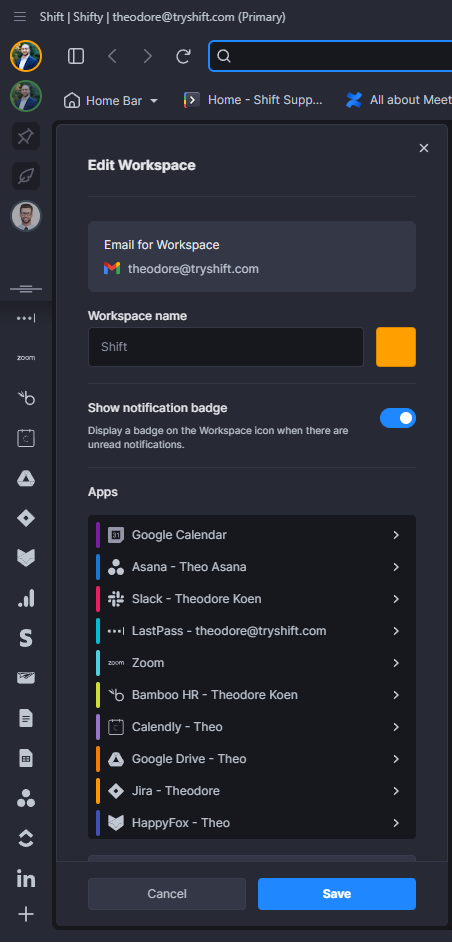The height and width of the screenshot is (944, 452).
Task: Open LinkedIn from the sidebar
Action: click(x=26, y=878)
